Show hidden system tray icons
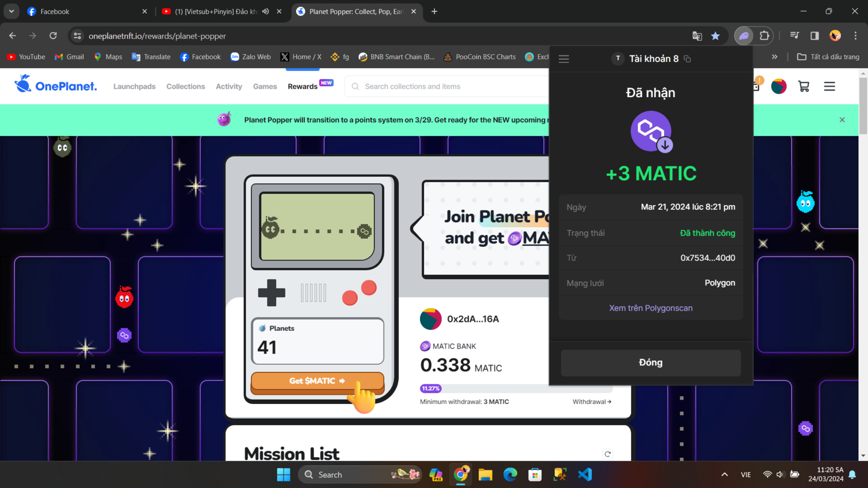 tap(724, 474)
